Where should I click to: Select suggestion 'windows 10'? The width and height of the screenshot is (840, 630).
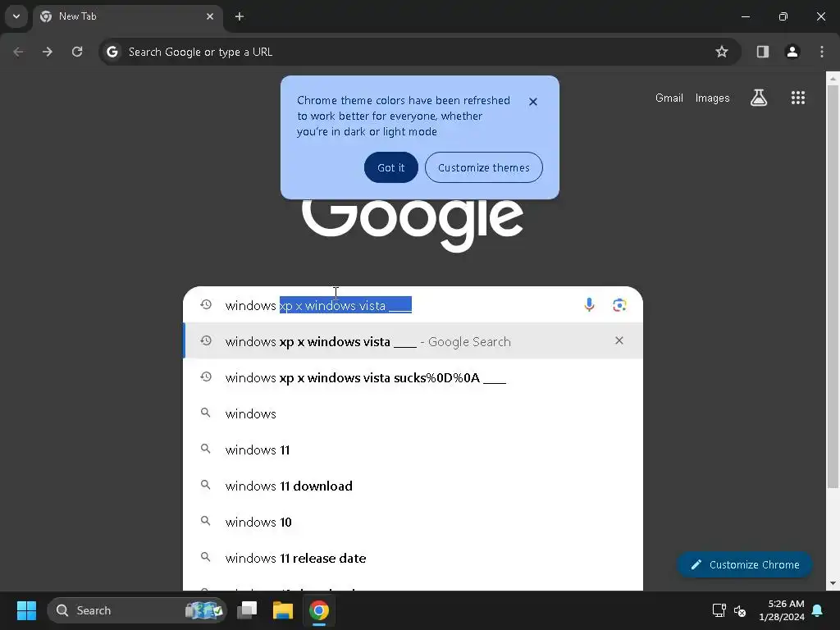click(413, 521)
